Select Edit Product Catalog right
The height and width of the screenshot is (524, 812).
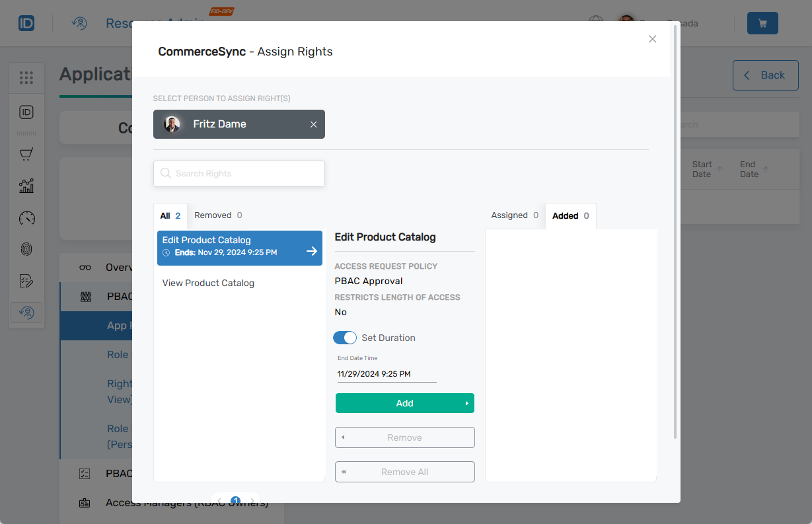(x=240, y=248)
